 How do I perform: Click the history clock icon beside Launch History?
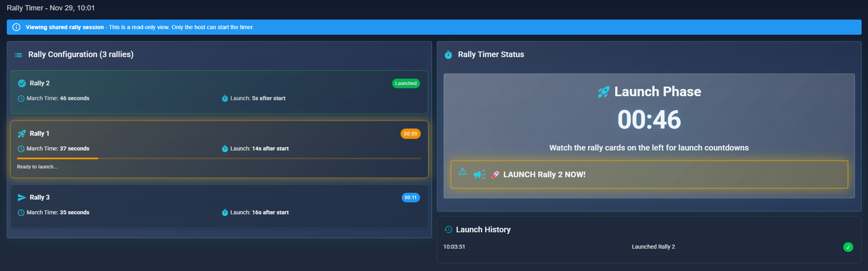448,229
